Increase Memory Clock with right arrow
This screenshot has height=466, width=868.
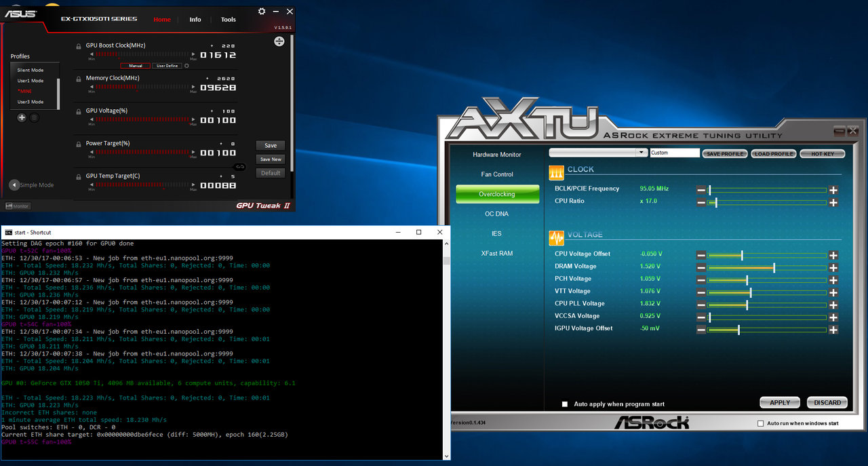coord(195,87)
